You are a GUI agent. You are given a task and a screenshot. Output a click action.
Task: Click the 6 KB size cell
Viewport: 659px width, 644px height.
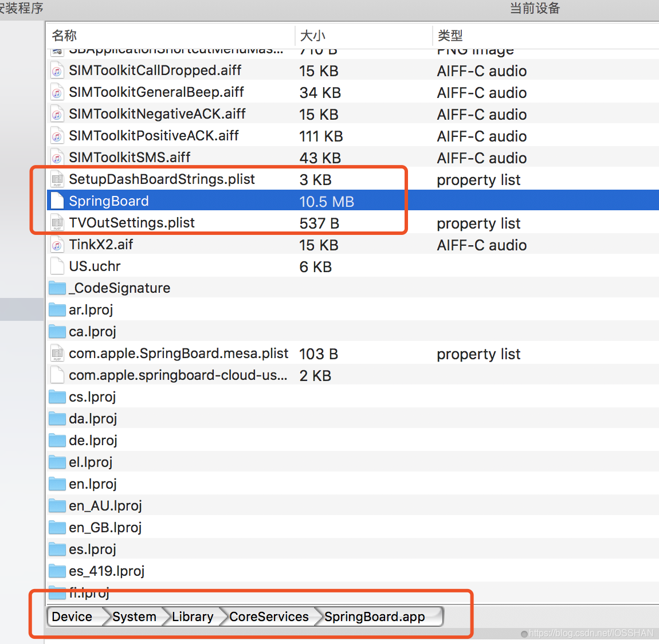(316, 267)
